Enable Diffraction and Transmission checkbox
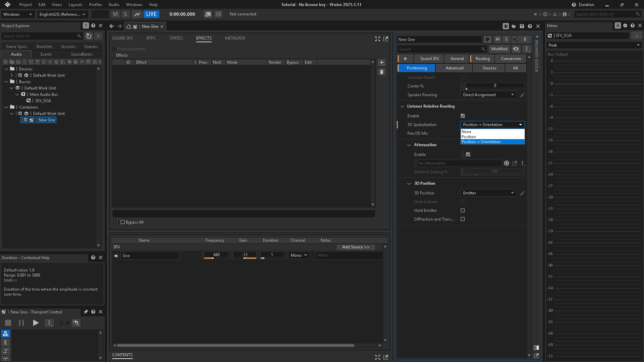644x362 pixels. 463,219
